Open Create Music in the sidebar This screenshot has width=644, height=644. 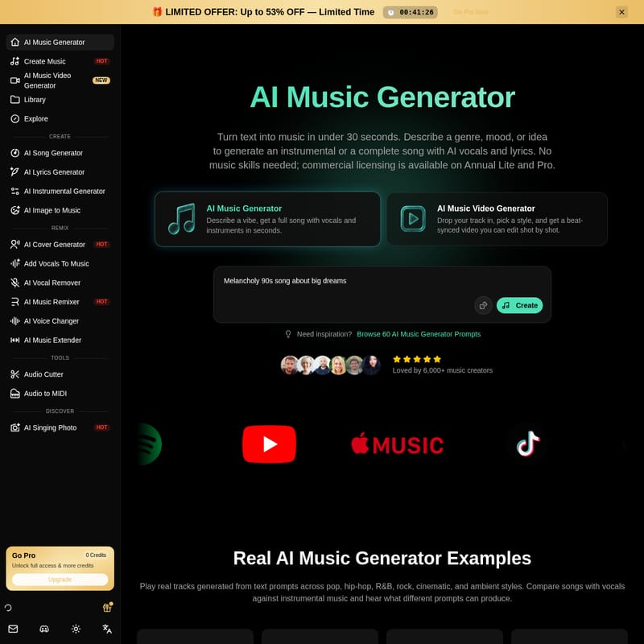click(60, 61)
